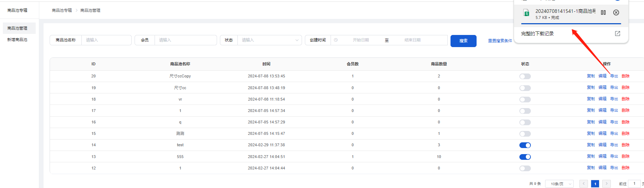Cancel the download with the X icon
Image resolution: width=644 pixels, height=188 pixels.
(616, 12)
